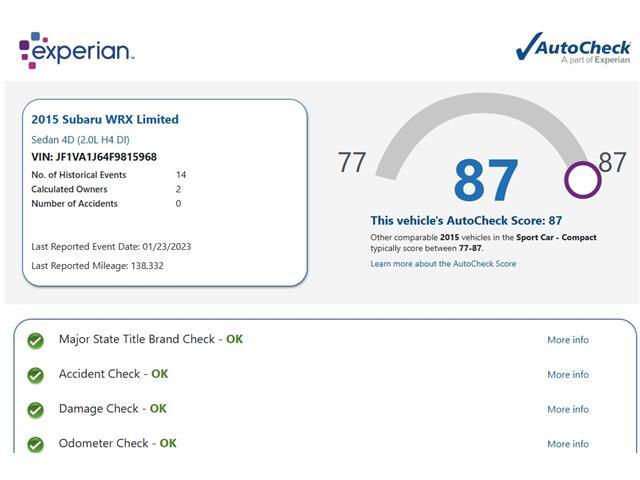The height and width of the screenshot is (480, 640).
Task: Click the 'Accident Check - OK' text
Action: [x=113, y=374]
